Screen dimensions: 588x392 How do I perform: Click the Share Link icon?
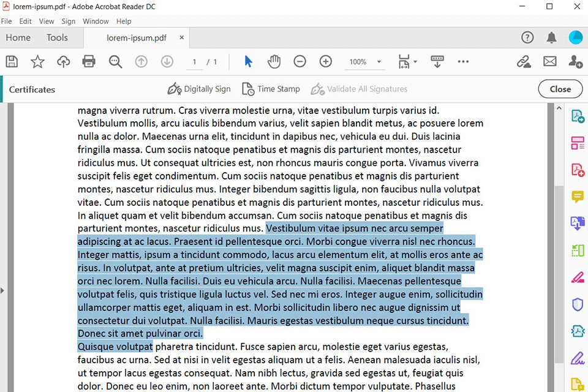click(x=524, y=61)
